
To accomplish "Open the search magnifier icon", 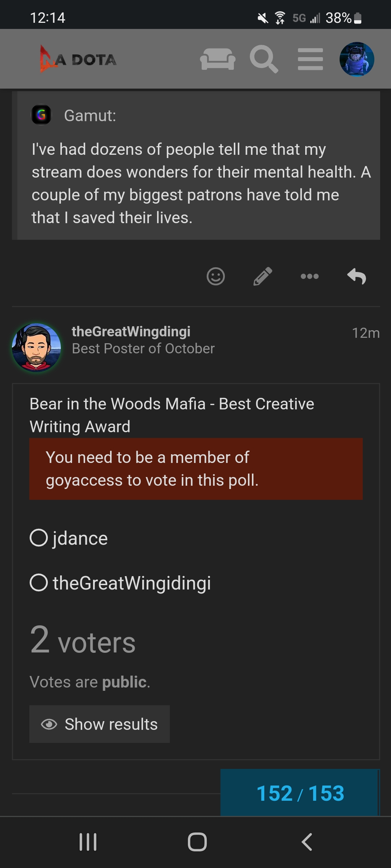I will pos(264,59).
